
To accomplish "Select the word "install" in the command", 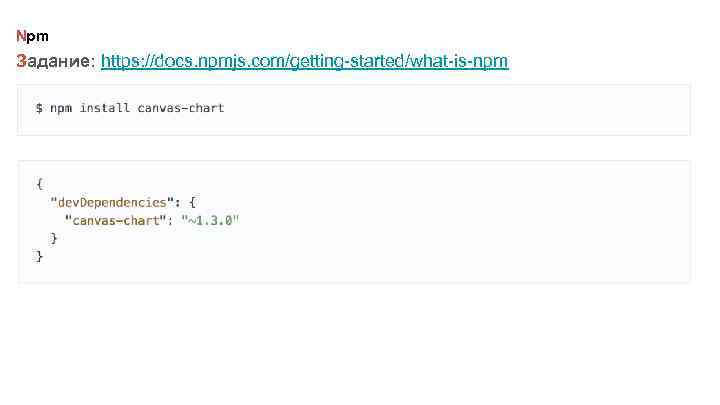I will click(x=105, y=108).
